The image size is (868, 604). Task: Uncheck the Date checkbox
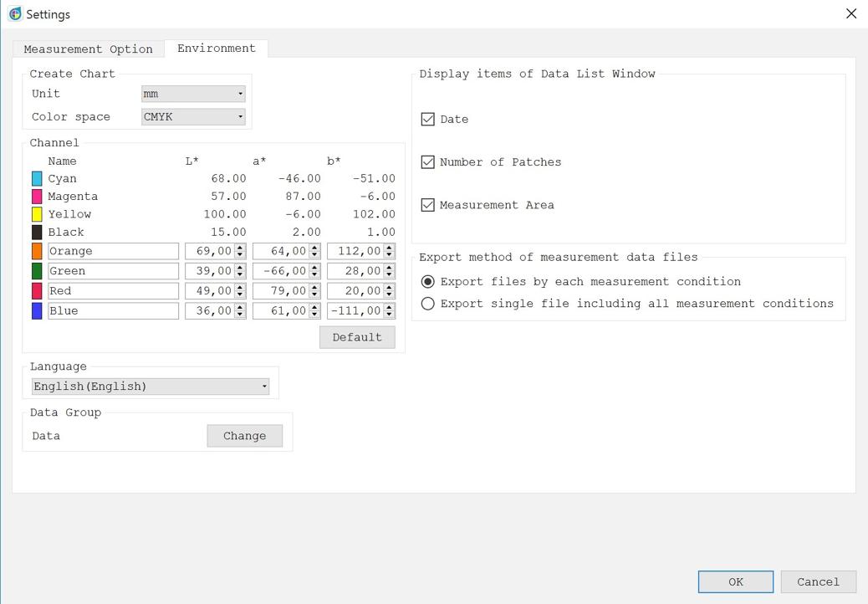click(428, 120)
